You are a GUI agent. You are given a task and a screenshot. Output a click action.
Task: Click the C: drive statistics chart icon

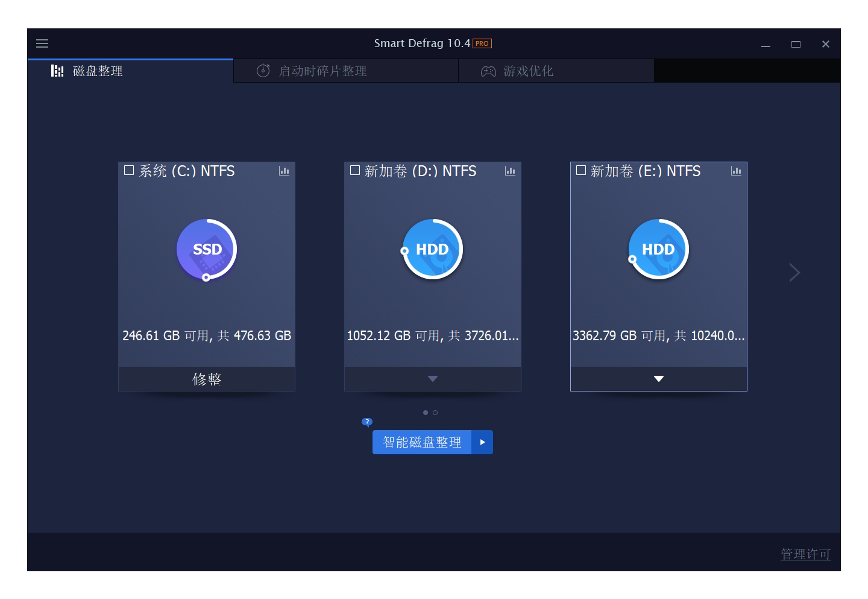(x=284, y=171)
